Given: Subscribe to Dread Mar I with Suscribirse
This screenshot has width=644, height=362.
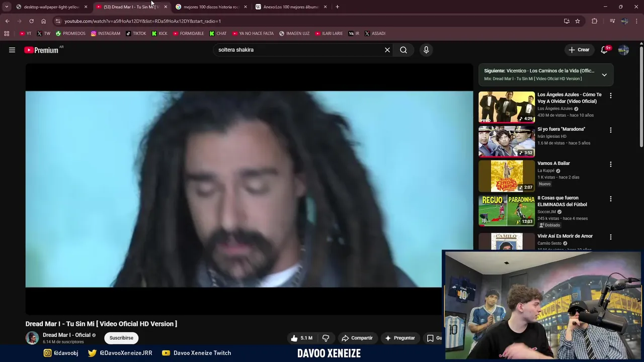Looking at the screenshot, I should (x=121, y=338).
